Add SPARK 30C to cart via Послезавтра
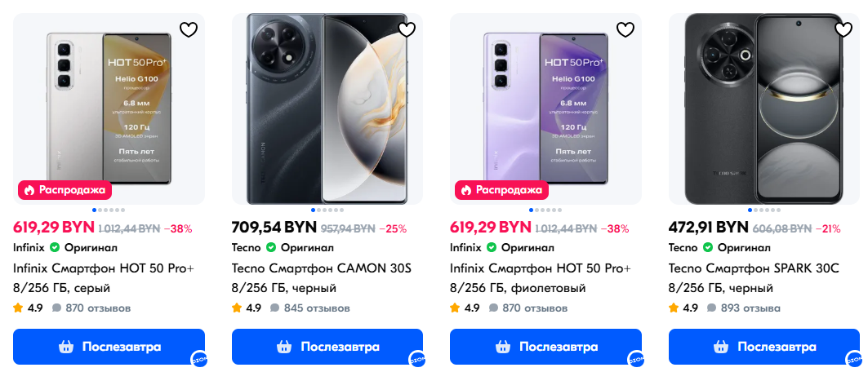Image resolution: width=868 pixels, height=372 pixels. (764, 347)
